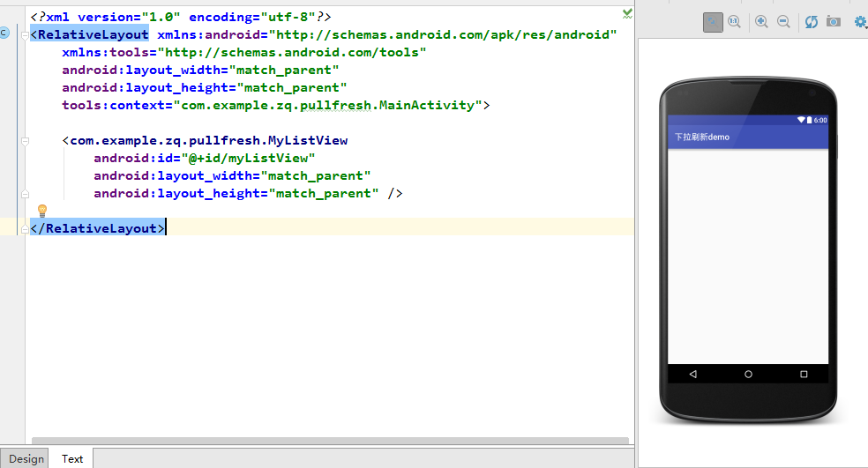Viewport: 868px width, 468px height.
Task: Refresh the layout preview
Action: pos(812,22)
